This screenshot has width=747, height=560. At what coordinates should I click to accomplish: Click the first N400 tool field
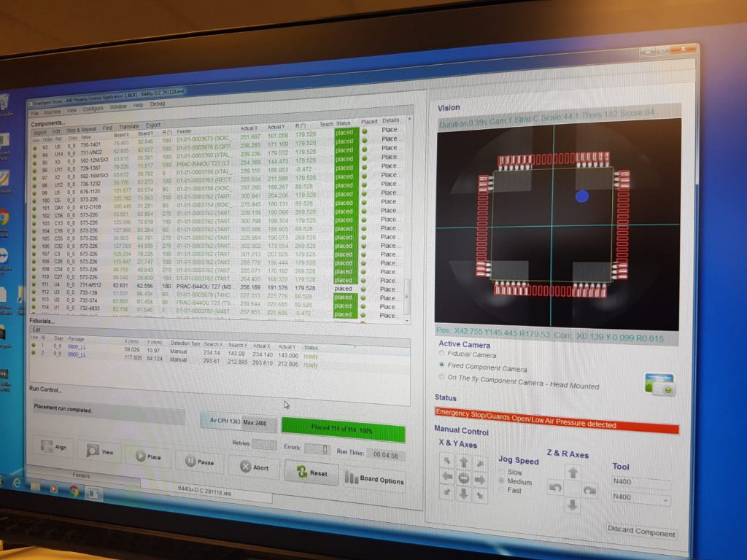coord(641,483)
